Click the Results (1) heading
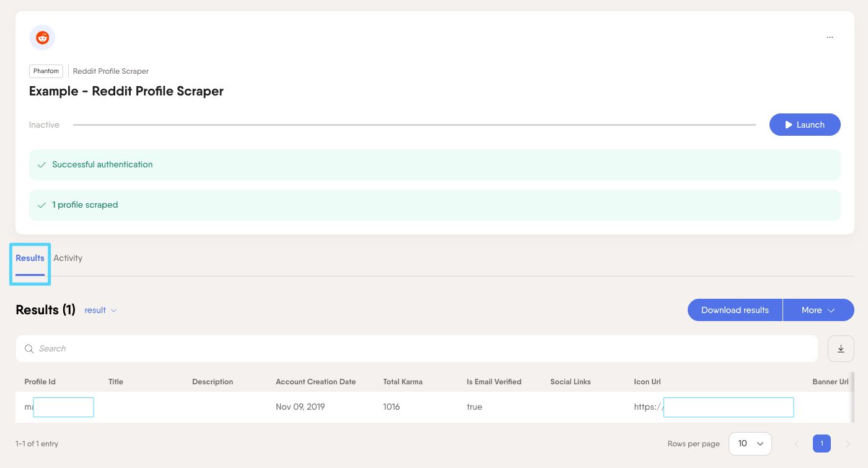Screen dimensions: 868x468 pyautogui.click(x=45, y=310)
